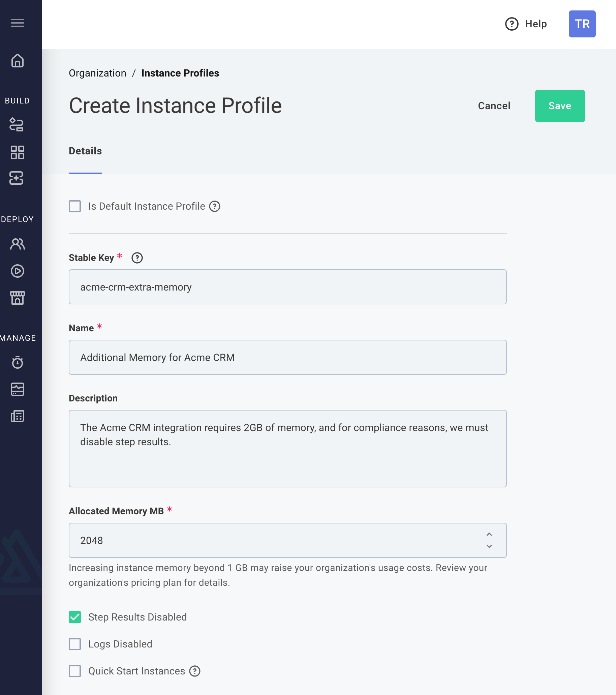This screenshot has width=616, height=695.
Task: Navigate to Instance Profiles breadcrumb
Action: 180,73
